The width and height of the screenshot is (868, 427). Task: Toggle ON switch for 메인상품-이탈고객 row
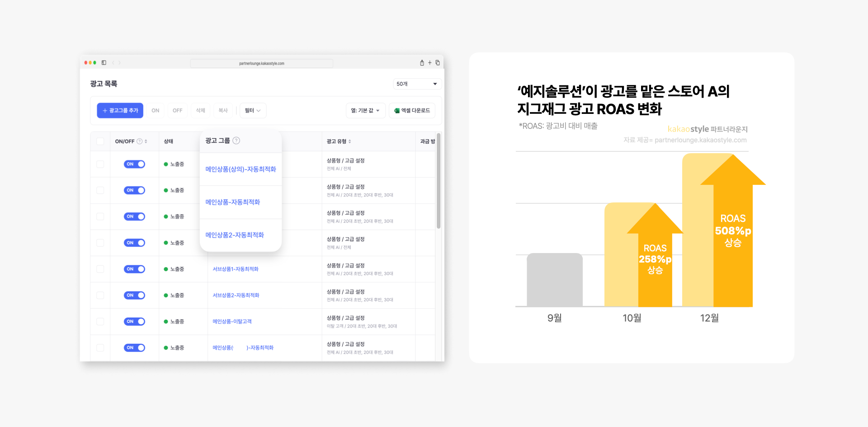pos(134,322)
